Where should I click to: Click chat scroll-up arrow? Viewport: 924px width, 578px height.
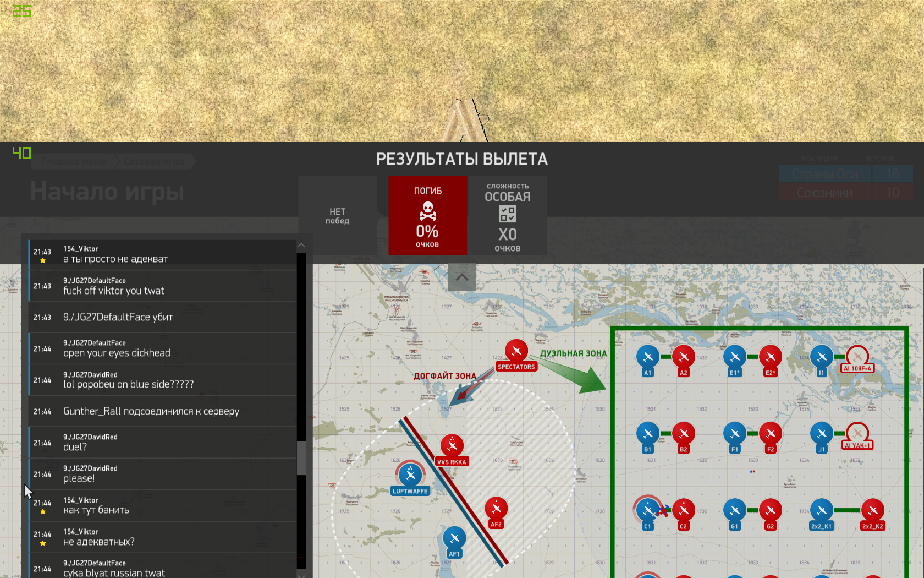coord(301,245)
